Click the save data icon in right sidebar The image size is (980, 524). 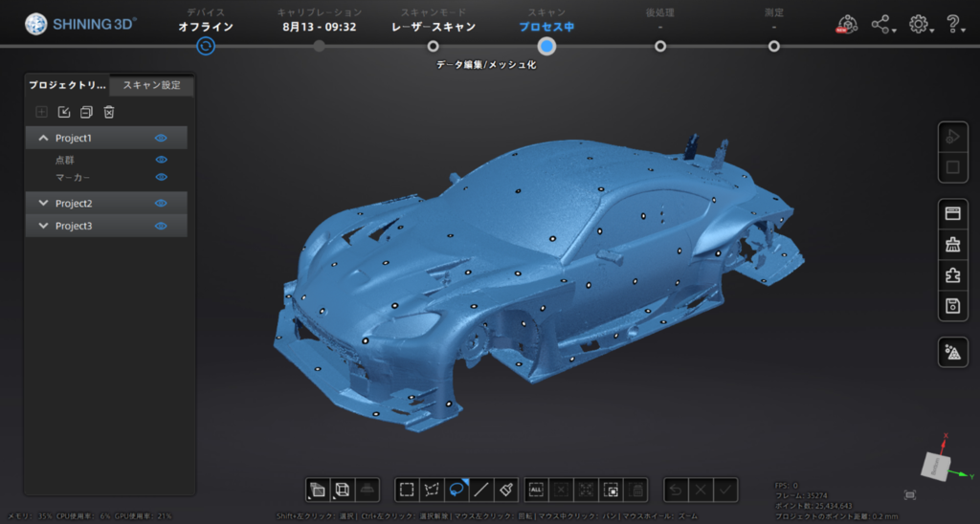click(952, 306)
